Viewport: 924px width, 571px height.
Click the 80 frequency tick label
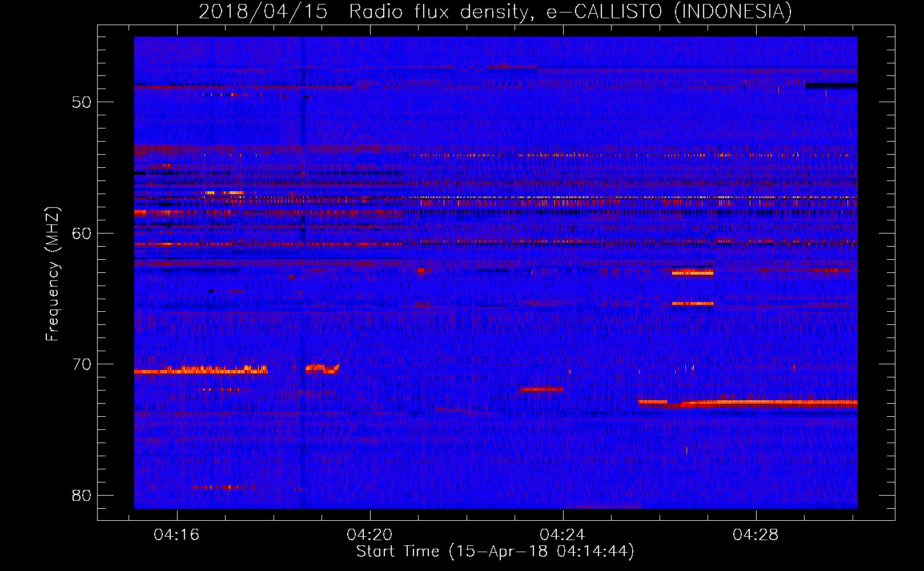tap(82, 495)
